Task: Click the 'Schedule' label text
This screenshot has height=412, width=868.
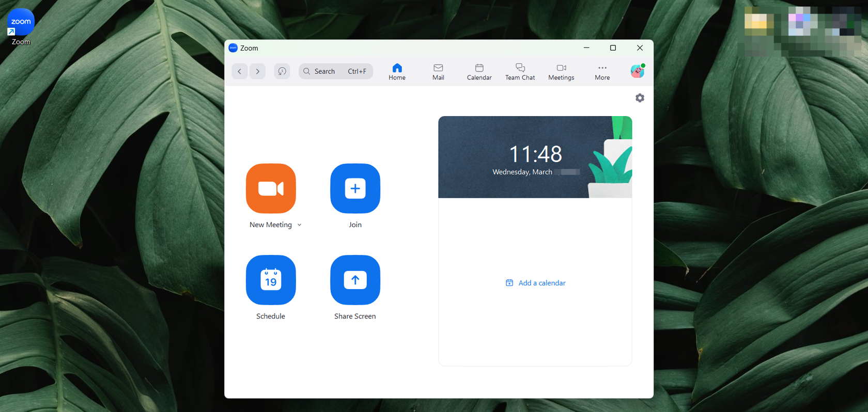Action: (x=271, y=316)
